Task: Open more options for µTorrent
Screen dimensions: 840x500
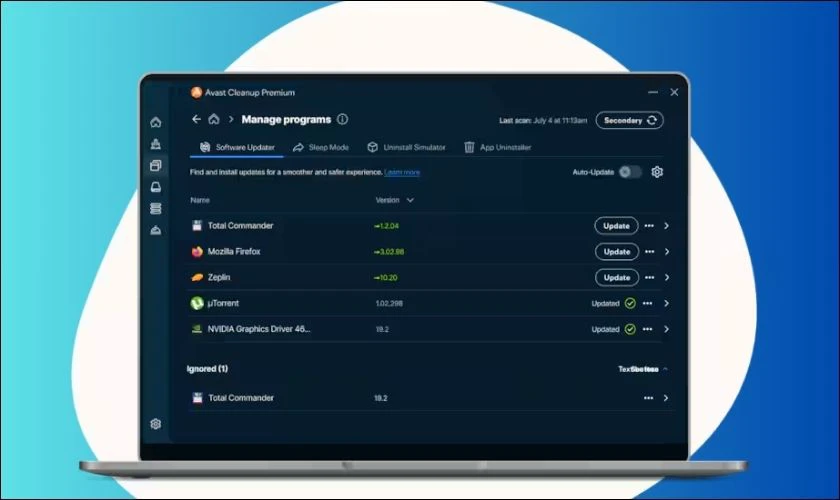Action: pyautogui.click(x=648, y=303)
